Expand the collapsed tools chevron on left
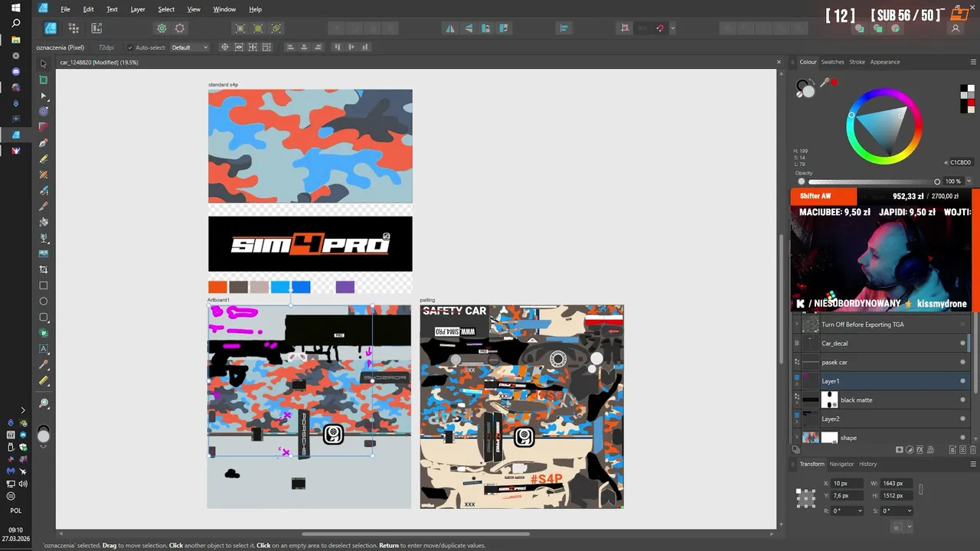 (22, 411)
